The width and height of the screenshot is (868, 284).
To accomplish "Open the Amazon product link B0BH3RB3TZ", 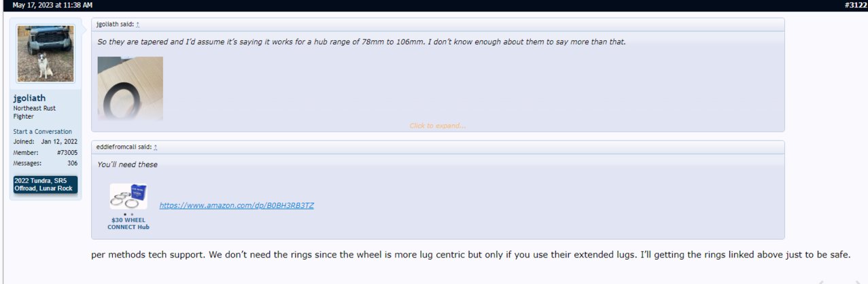I will [x=237, y=205].
